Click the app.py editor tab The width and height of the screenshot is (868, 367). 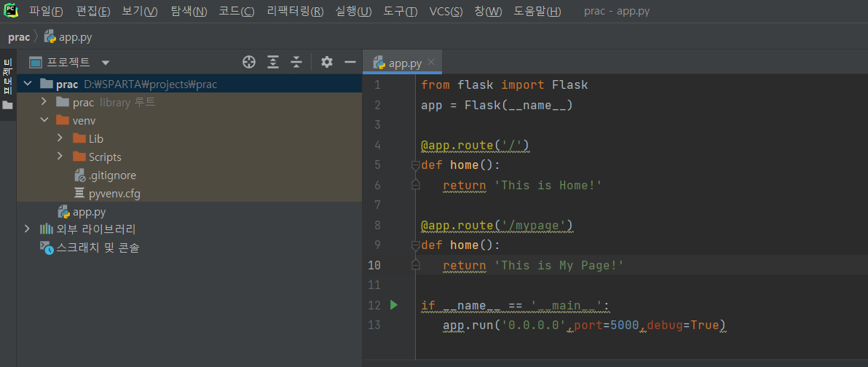click(403, 63)
